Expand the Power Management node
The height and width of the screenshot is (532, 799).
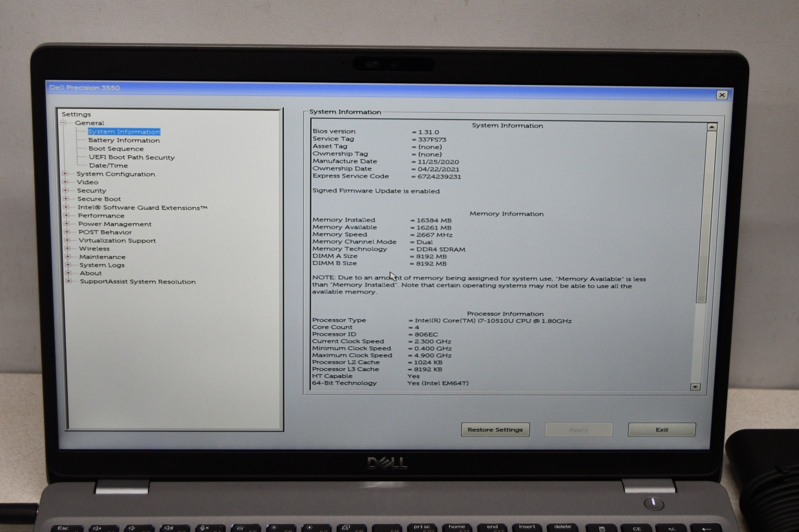click(x=66, y=224)
